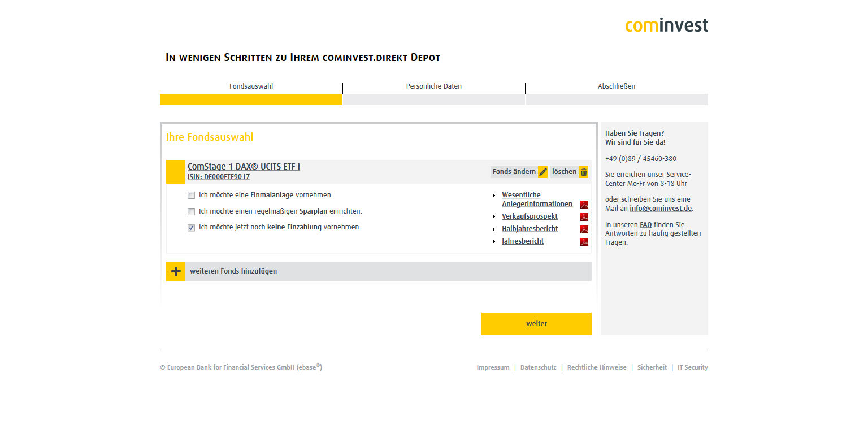Click grey progress bar segment under Persönliche Daten
This screenshot has width=868, height=434.
434,99
